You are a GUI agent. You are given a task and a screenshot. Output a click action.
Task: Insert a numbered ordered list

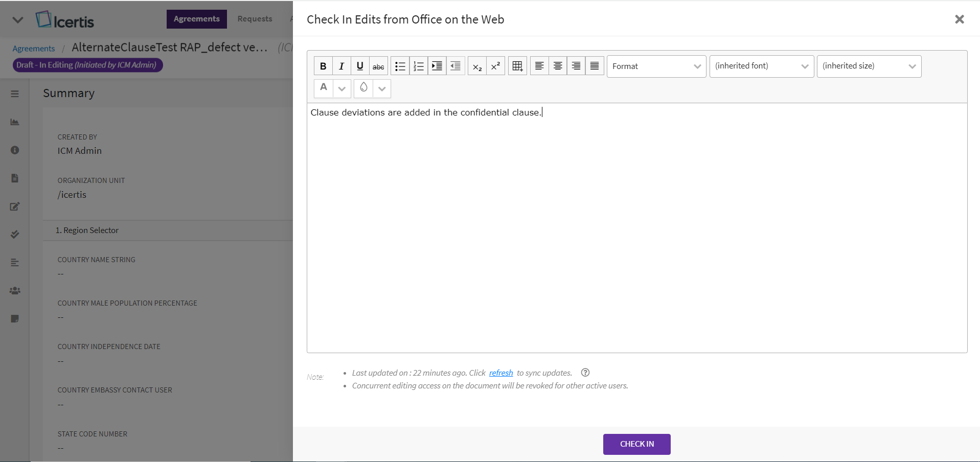click(x=419, y=66)
